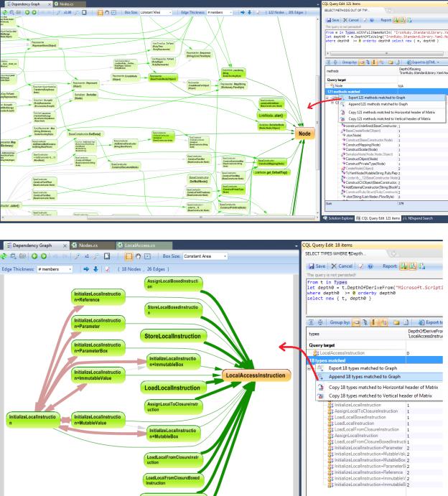448x496 pixels.
Task: Click the AssignLocalBoxedInstruction graph node
Action: (173, 284)
